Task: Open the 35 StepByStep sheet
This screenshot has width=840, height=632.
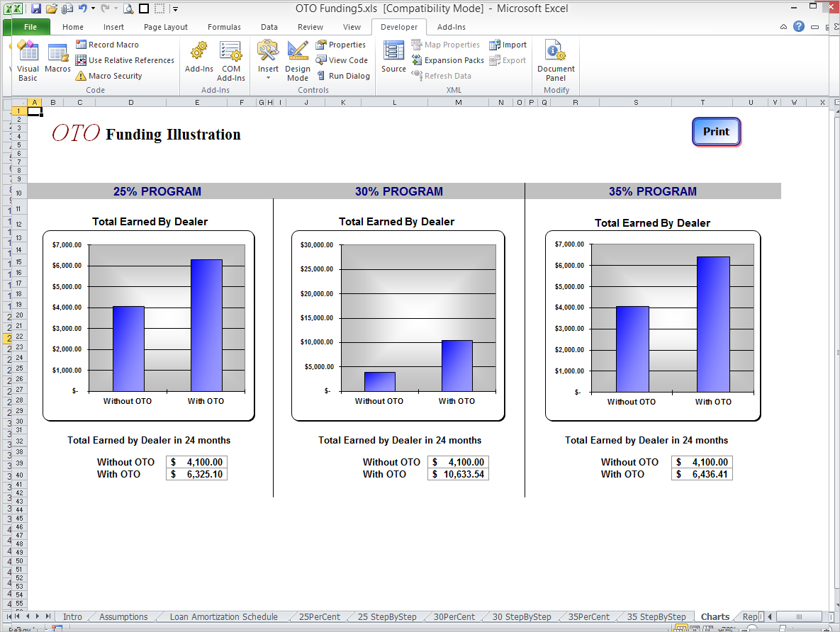Action: click(x=656, y=616)
